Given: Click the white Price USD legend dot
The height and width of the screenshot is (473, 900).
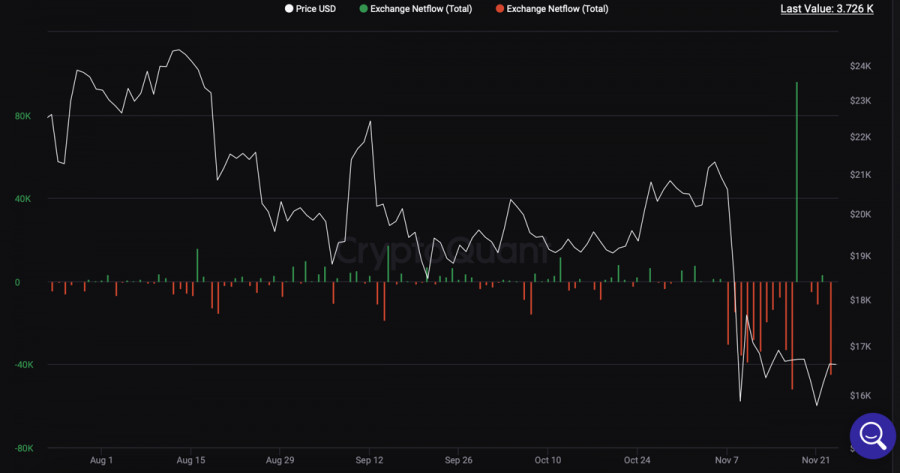Looking at the screenshot, I should click(x=289, y=9).
